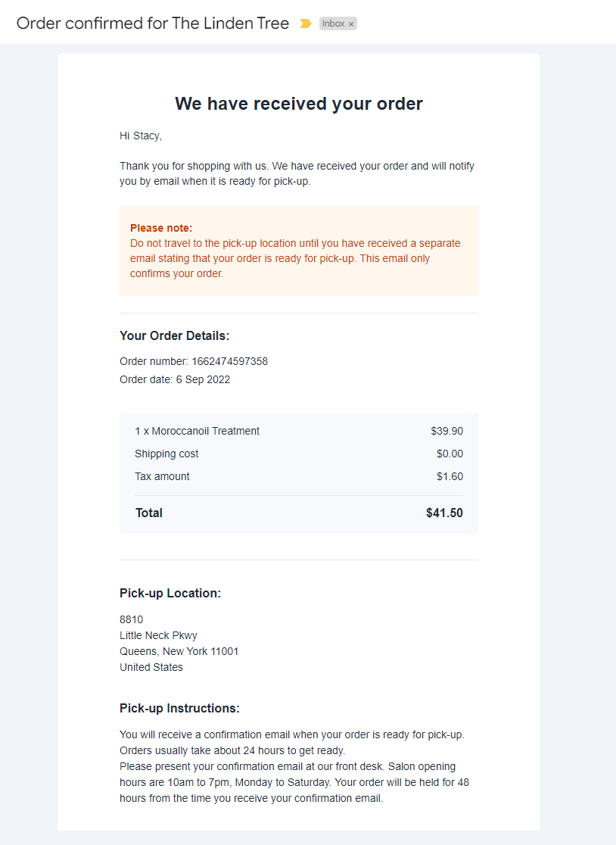Click the order date 6 Sep 2022

click(x=203, y=379)
